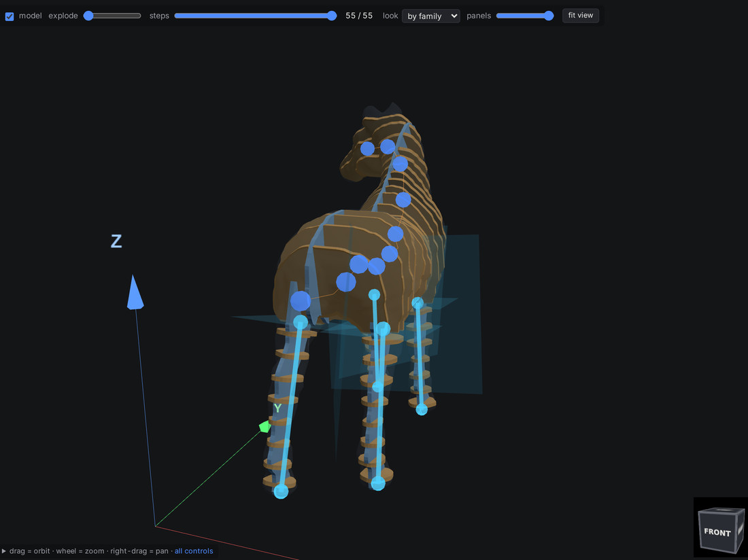This screenshot has height=560, width=748.
Task: Click the look label text
Action: click(x=390, y=16)
